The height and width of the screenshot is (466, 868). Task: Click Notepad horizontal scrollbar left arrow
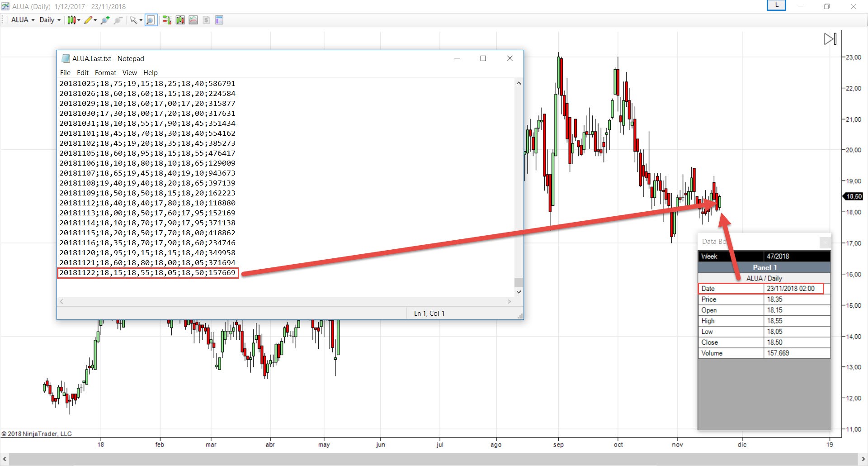[61, 301]
